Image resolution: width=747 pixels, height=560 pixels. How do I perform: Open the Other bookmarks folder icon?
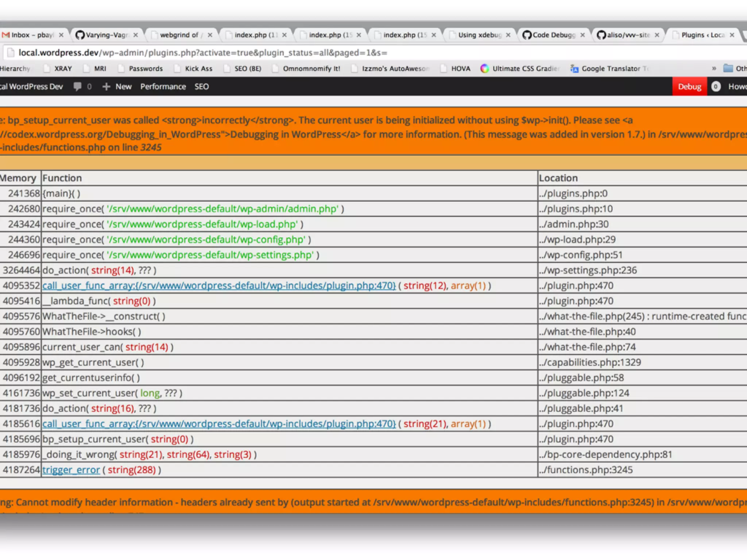click(728, 68)
